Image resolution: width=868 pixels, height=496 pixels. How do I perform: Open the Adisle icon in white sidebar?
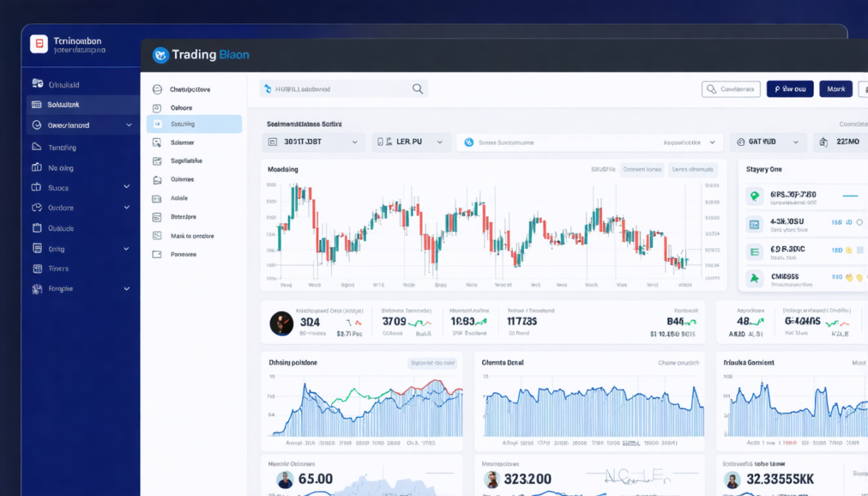(157, 198)
